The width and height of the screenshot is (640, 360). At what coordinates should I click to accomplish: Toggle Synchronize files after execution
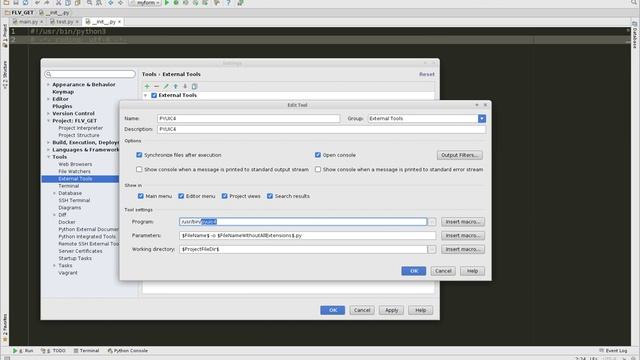[x=139, y=155]
